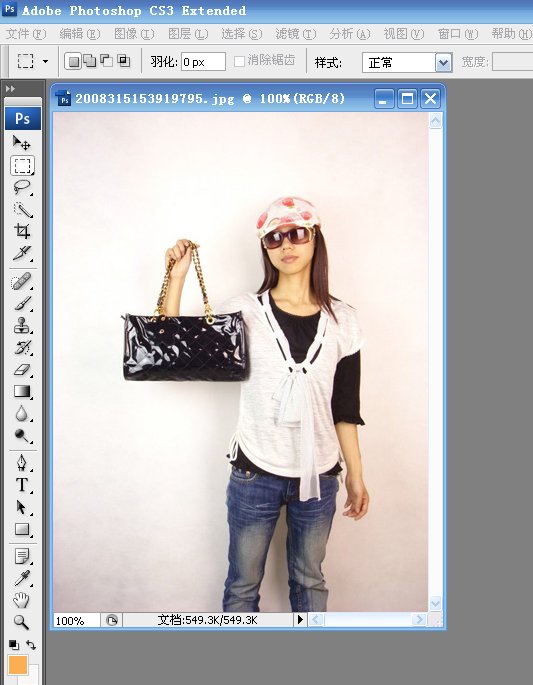Select the Crop tool
The width and height of the screenshot is (533, 685).
coord(22,231)
